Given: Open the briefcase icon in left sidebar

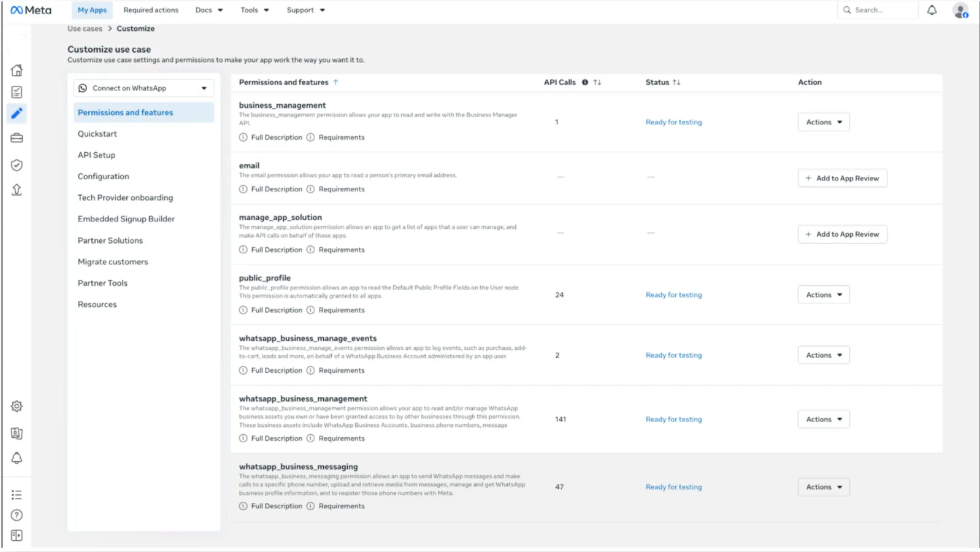Looking at the screenshot, I should click(x=17, y=138).
